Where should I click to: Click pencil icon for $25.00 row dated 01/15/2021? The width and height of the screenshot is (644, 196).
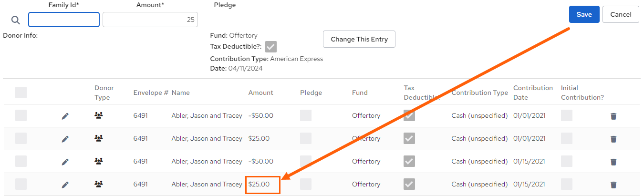(x=65, y=185)
